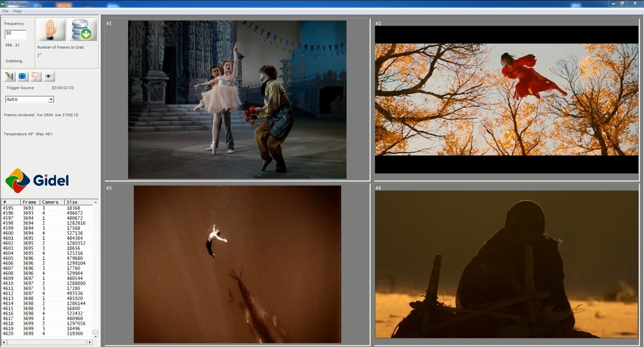Click the red thumbs-down icon
The image size is (644, 347).
[x=35, y=76]
